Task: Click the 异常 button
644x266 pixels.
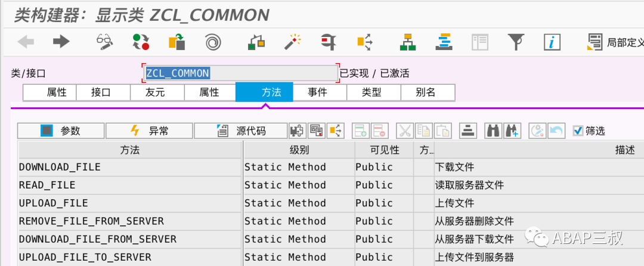Action: (x=149, y=131)
